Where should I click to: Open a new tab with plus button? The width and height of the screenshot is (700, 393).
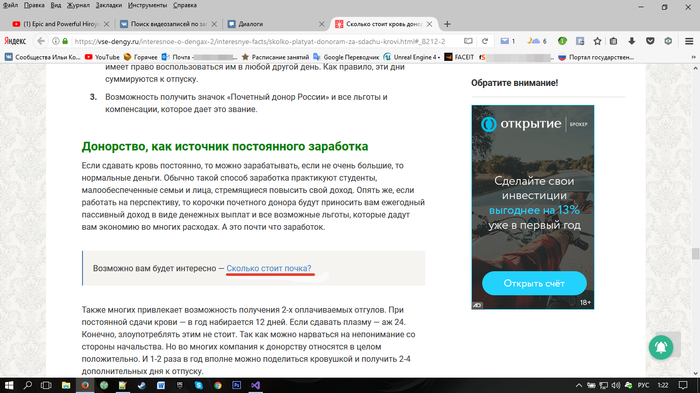click(447, 24)
